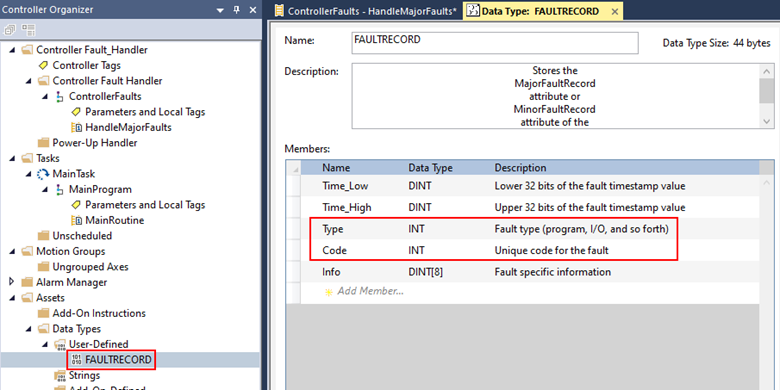
Task: Expand the Alarm Manager folder
Action: pyautogui.click(x=12, y=282)
